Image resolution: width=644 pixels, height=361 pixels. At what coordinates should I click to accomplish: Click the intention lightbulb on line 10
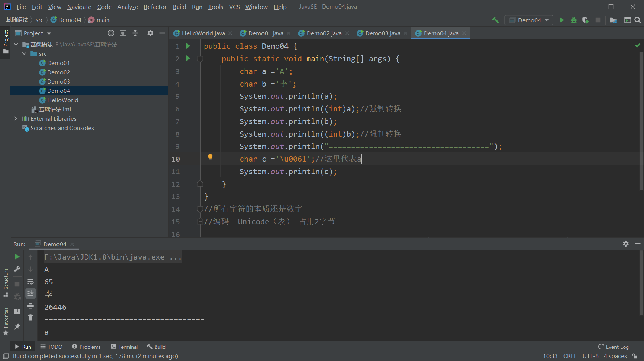pos(210,157)
